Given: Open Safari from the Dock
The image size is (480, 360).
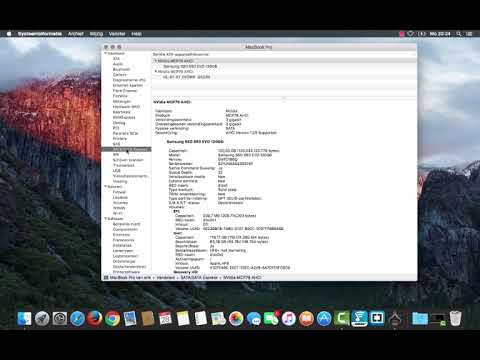Looking at the screenshot, I should 77,319.
